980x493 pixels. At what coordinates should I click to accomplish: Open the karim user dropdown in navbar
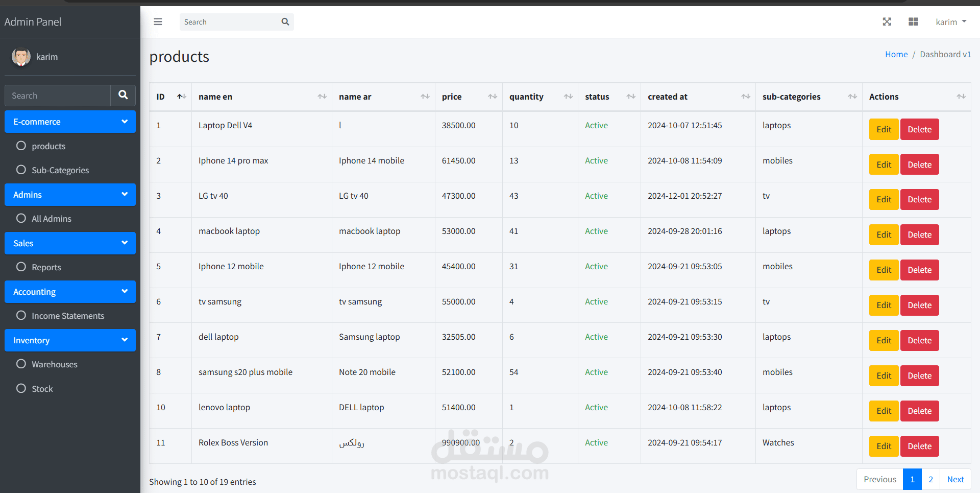pos(951,22)
